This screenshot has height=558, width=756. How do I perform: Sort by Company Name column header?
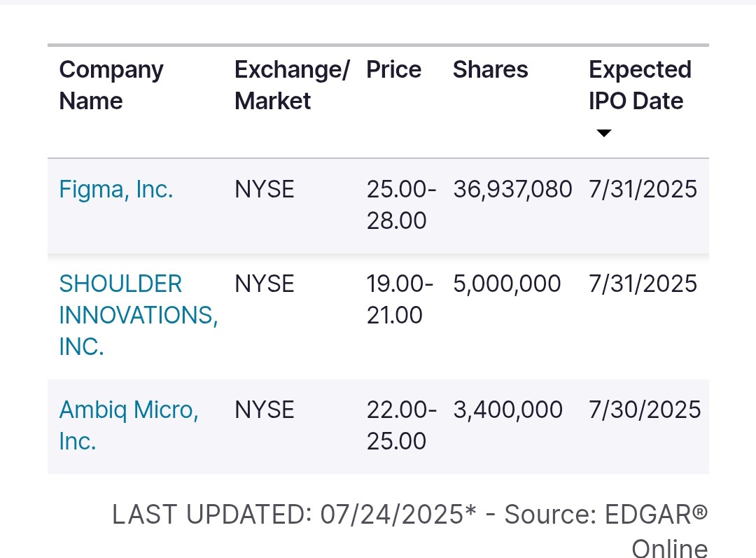coord(111,85)
